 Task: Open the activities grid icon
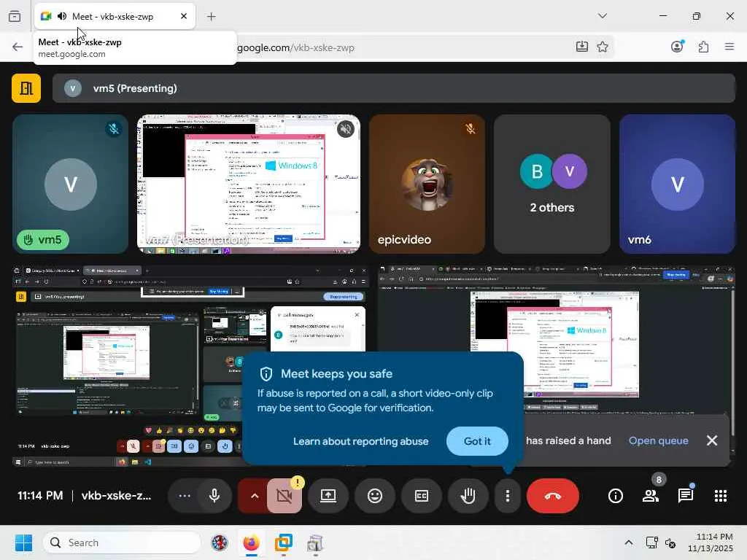[721, 496]
